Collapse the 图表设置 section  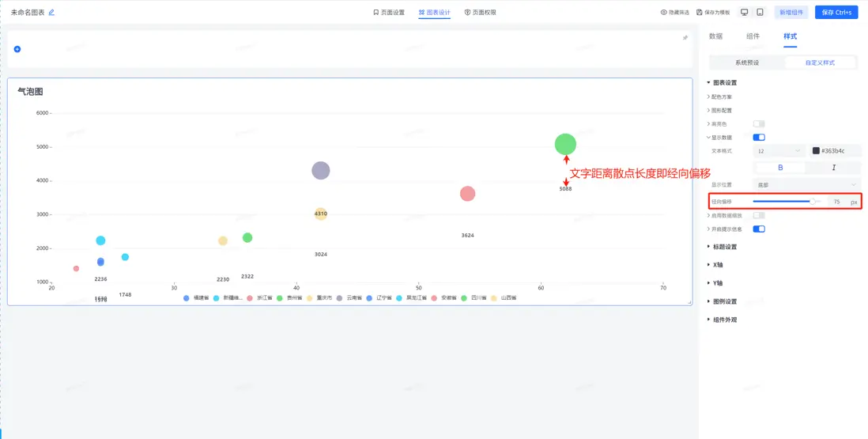pyautogui.click(x=722, y=83)
